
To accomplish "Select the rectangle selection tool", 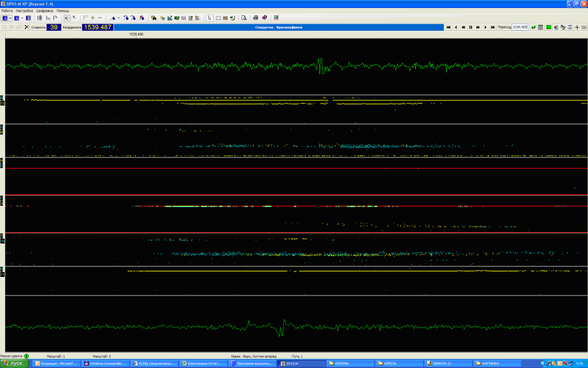I will (x=217, y=18).
